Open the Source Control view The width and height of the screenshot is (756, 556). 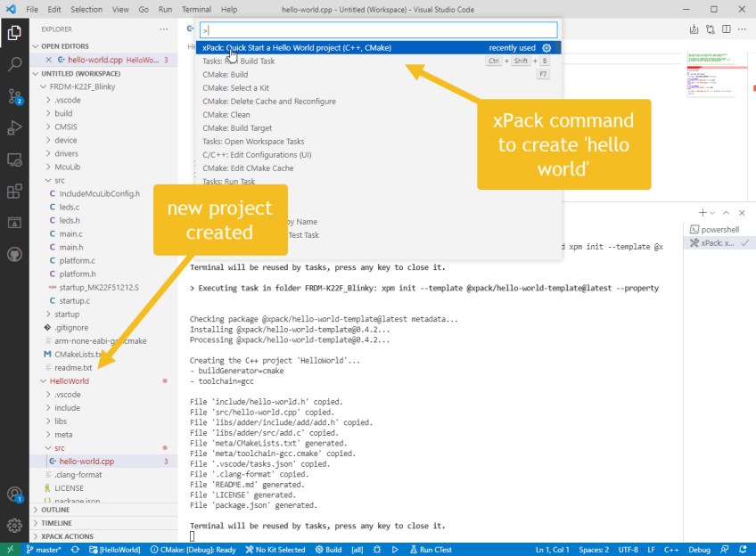[x=14, y=96]
